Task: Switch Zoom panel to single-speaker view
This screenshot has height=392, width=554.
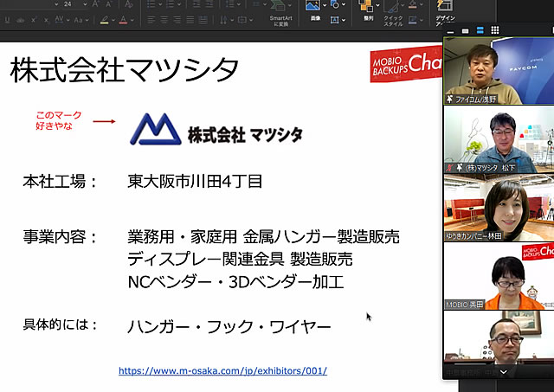Action: pyautogui.click(x=466, y=31)
